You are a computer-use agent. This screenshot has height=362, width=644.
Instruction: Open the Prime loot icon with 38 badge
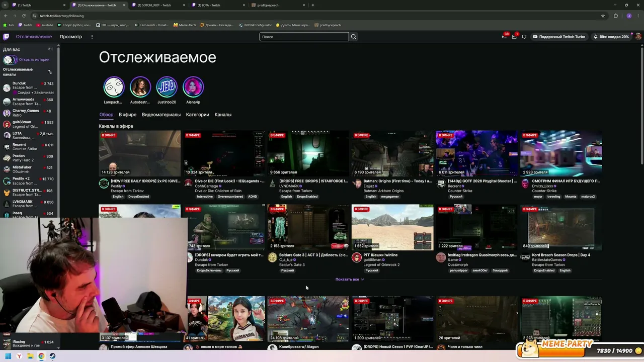coord(504,37)
